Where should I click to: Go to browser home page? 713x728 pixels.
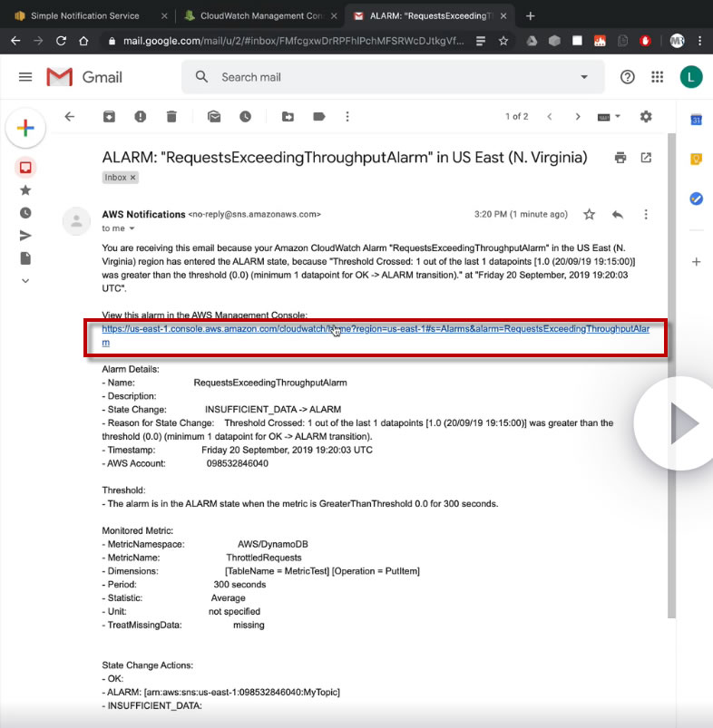[83, 41]
